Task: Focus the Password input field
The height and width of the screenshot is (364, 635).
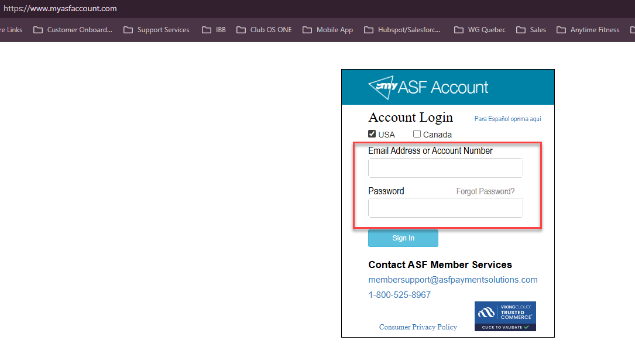Action: 445,208
